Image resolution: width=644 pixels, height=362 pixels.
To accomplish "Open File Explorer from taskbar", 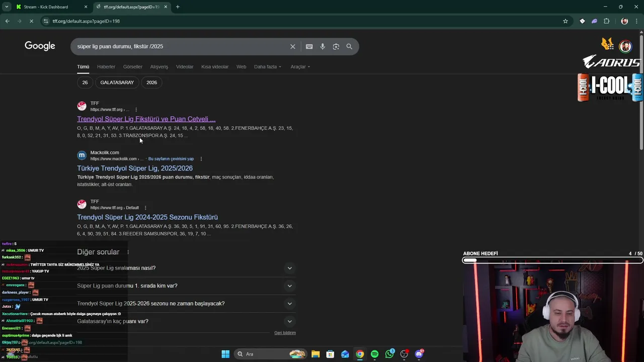I will coord(315,354).
